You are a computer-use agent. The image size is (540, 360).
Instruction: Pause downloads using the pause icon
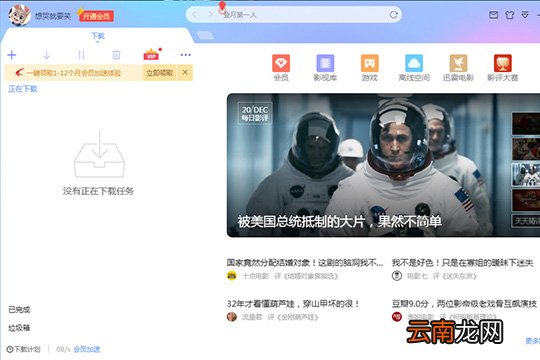81,55
